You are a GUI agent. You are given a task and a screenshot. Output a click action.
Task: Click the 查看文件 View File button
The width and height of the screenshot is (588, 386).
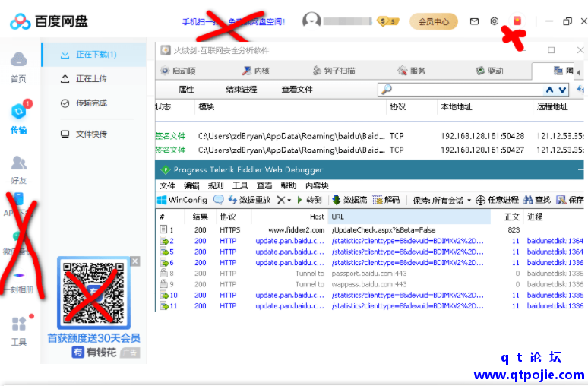click(297, 90)
